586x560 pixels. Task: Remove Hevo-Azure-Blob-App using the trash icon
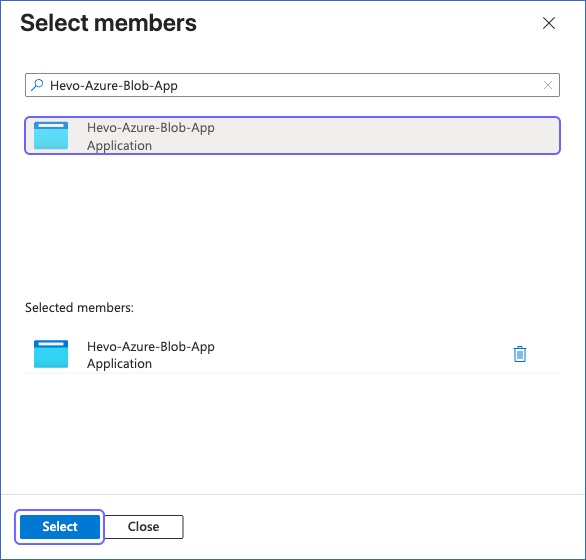(519, 354)
